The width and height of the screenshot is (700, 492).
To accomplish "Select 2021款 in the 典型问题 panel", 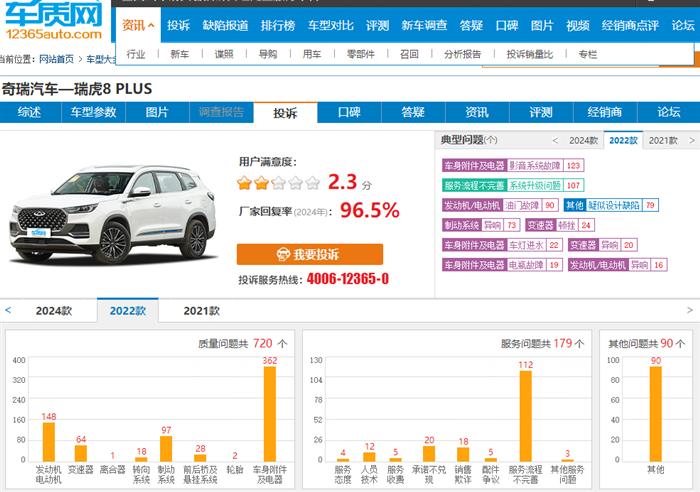I will (663, 141).
